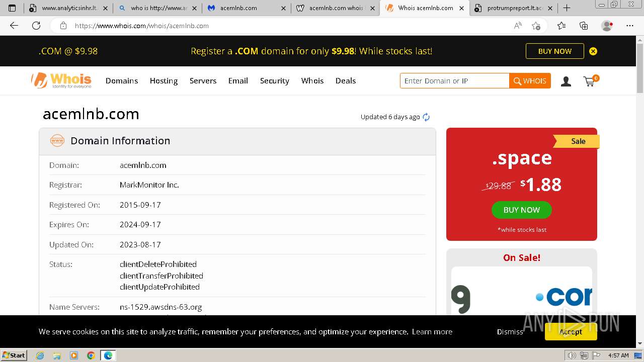Refresh whois record update icon
Screen dimensions: 644x362
[x=426, y=117]
